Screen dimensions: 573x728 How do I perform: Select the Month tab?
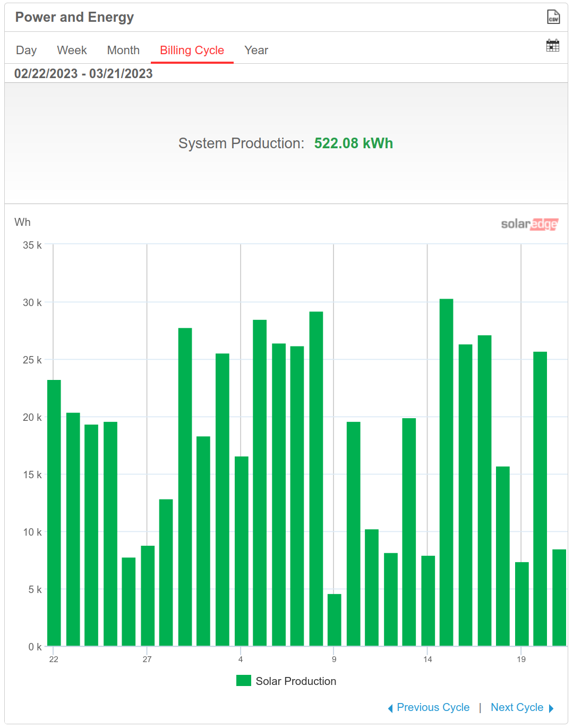click(x=123, y=50)
